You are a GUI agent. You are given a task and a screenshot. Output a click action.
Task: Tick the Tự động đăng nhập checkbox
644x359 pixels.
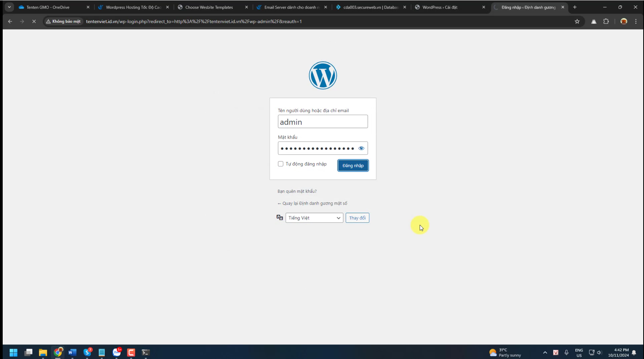click(281, 164)
